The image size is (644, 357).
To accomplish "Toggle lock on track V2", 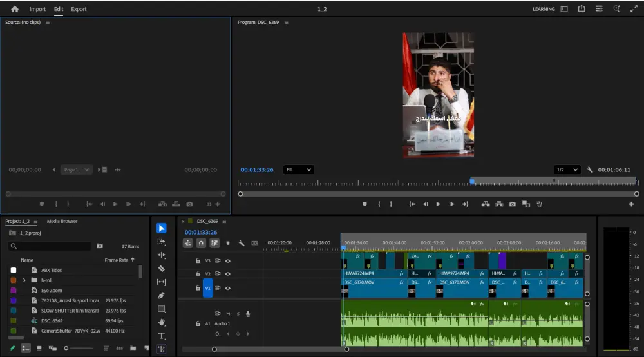I will pos(198,274).
